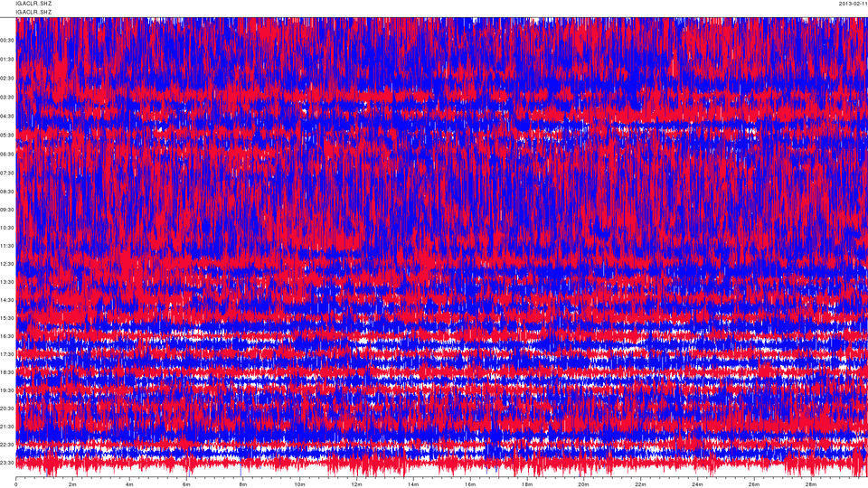Click the 6m axis label
The height and width of the screenshot is (488, 868).
(186, 484)
